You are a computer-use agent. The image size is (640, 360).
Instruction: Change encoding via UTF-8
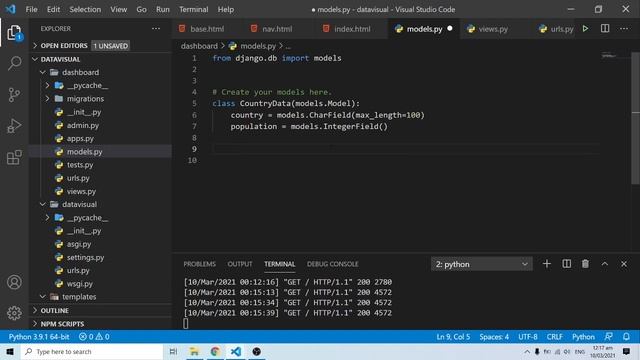pos(528,337)
